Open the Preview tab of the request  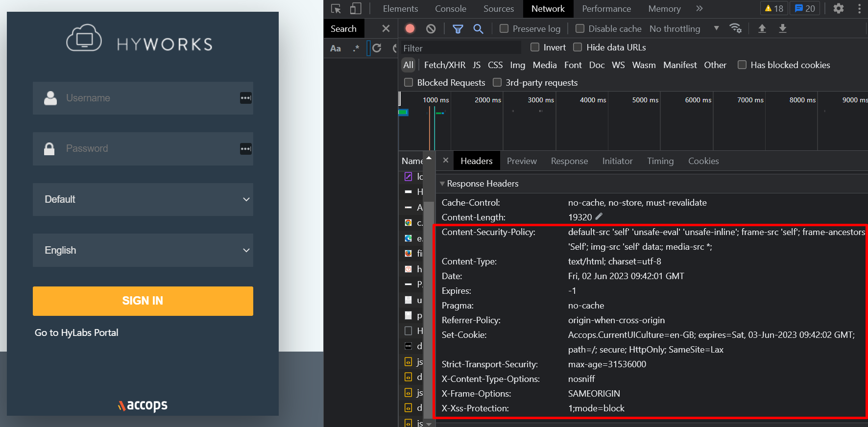coord(522,161)
